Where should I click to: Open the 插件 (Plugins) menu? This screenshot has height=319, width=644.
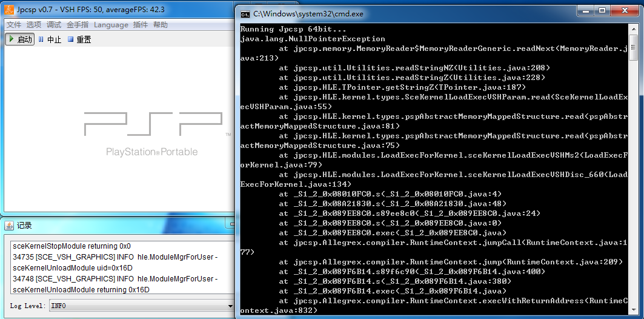point(140,25)
